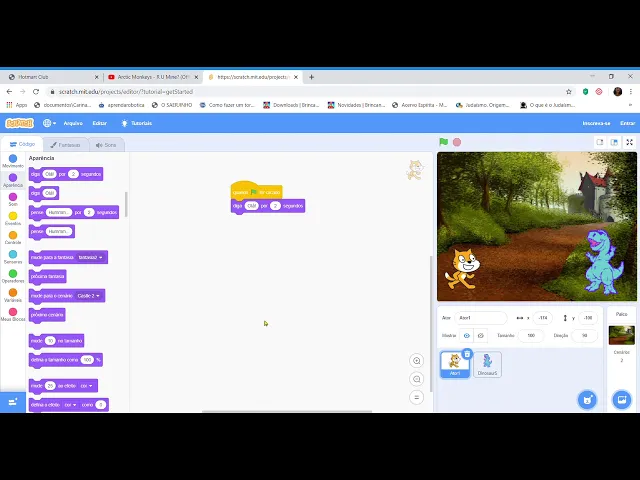Open a new browser tab
Viewport: 640px width, 480px height.
coord(311,77)
